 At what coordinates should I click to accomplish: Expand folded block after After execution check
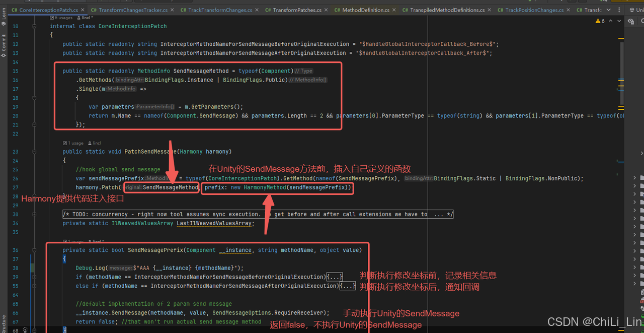coord(348,286)
